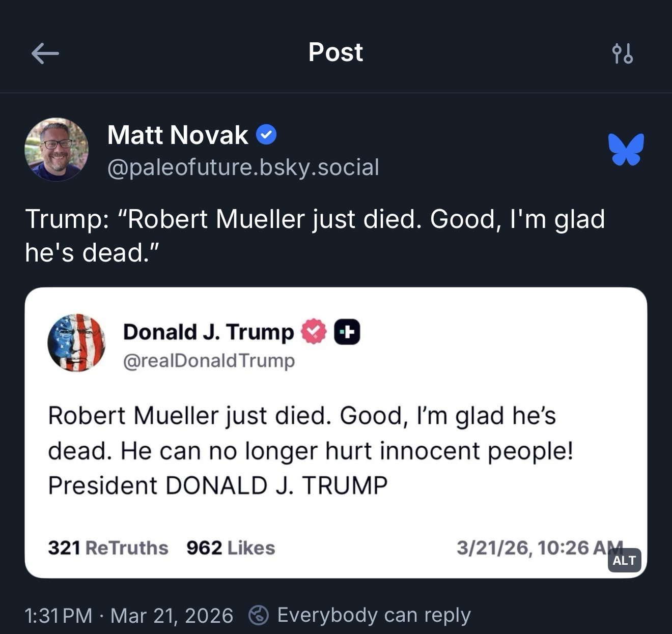The image size is (672, 634).
Task: Click the black plus badge beside Trump's name
Action: pyautogui.click(x=347, y=332)
